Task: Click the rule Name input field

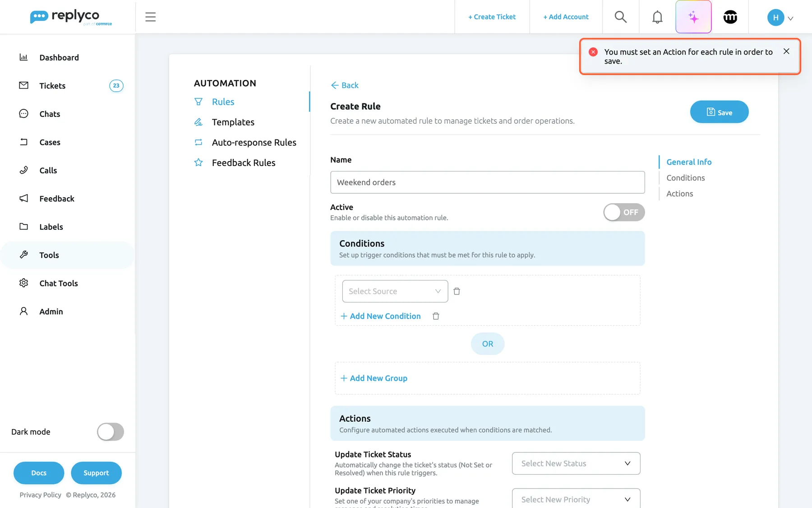Action: click(x=487, y=182)
